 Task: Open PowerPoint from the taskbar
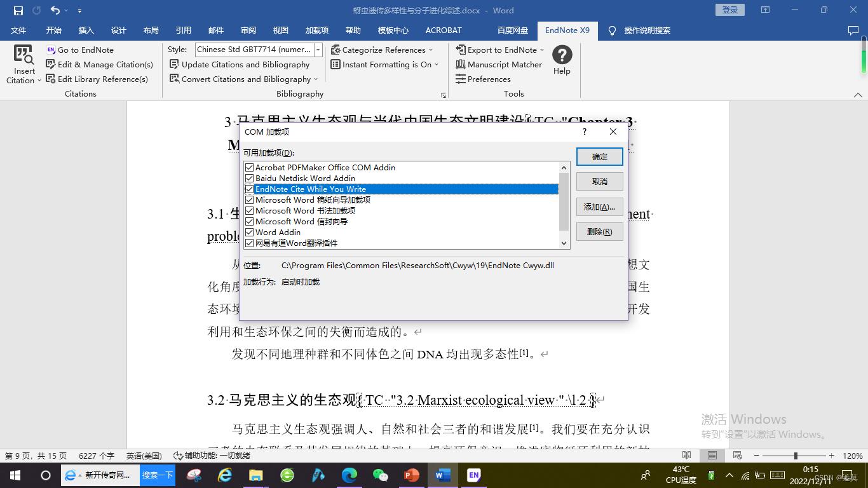coord(412,475)
